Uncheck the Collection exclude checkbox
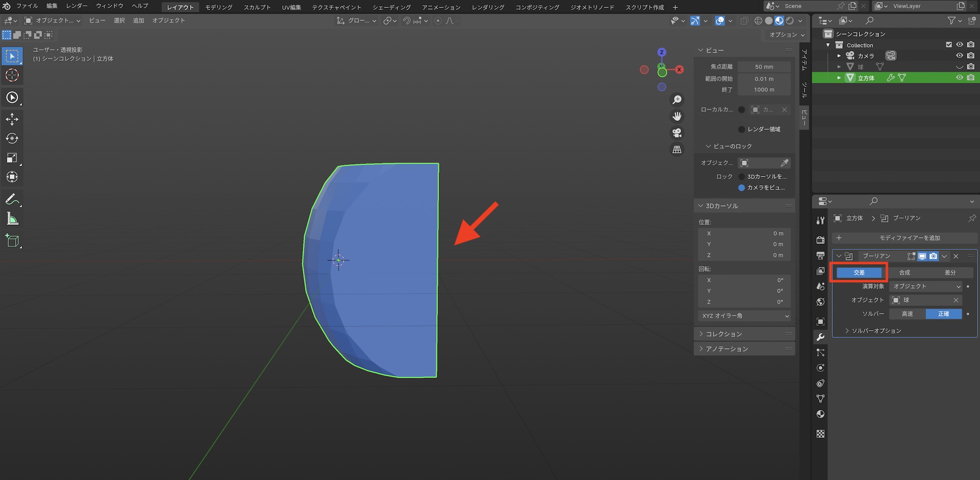Viewport: 980px width, 480px height. (x=949, y=45)
